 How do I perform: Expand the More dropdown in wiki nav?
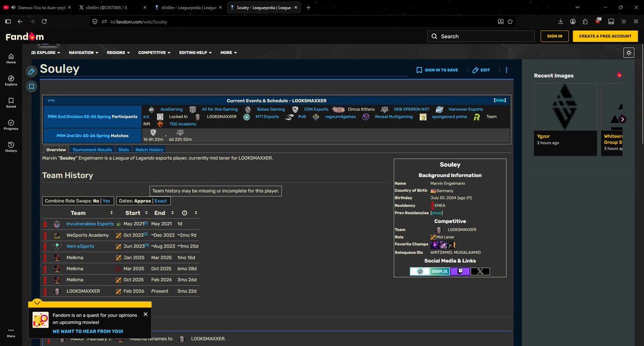229,53
